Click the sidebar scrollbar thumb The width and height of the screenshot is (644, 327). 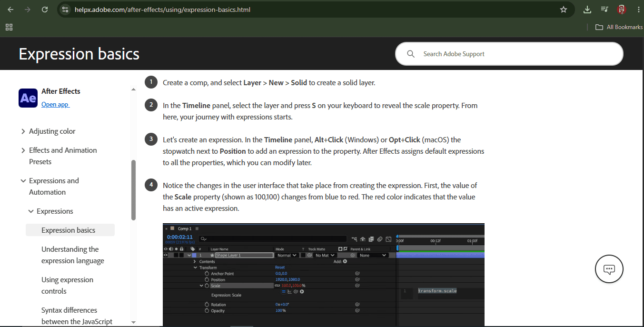[x=133, y=190]
